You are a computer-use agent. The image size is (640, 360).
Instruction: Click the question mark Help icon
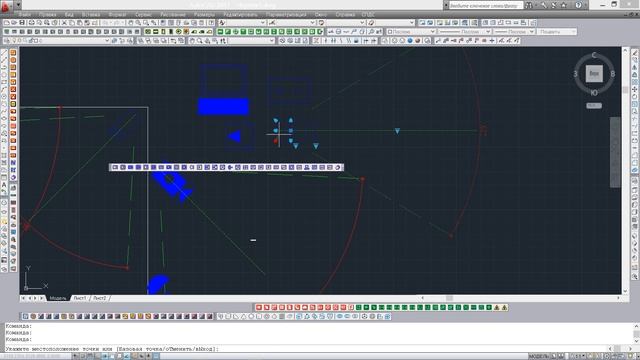[x=578, y=5]
